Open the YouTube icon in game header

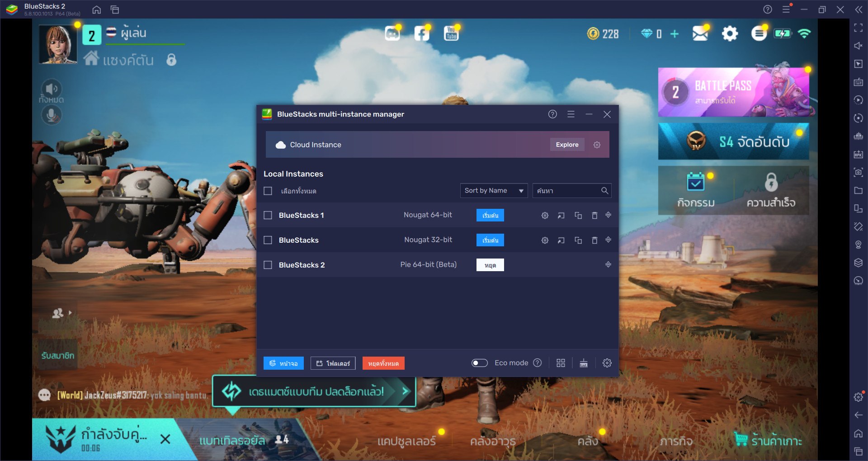pos(451,33)
